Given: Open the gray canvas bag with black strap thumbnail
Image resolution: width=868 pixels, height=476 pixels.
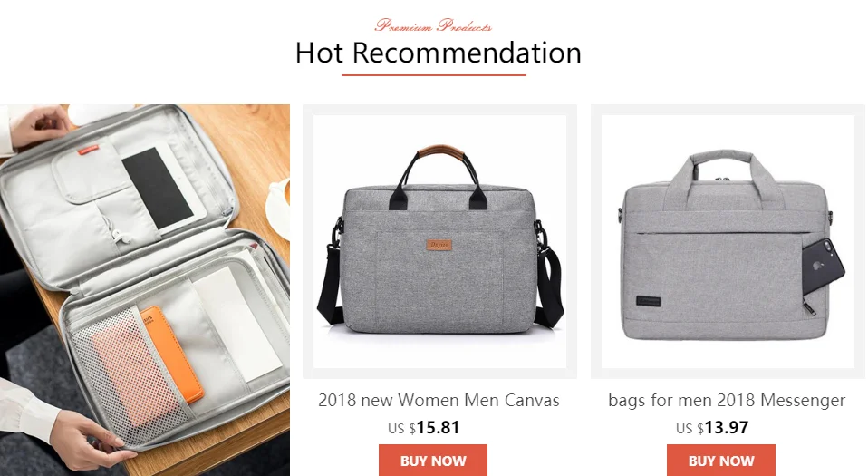Looking at the screenshot, I should (439, 241).
